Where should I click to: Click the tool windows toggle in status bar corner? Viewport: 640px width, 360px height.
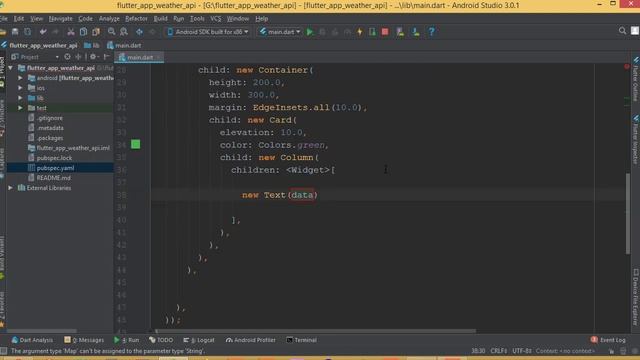pyautogui.click(x=3, y=351)
